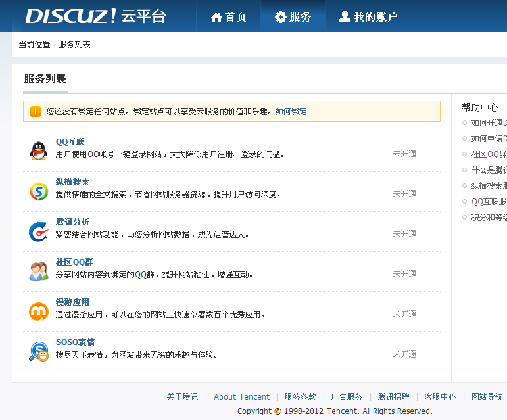Open the QQ互联 service link
507x420 pixels.
point(70,142)
